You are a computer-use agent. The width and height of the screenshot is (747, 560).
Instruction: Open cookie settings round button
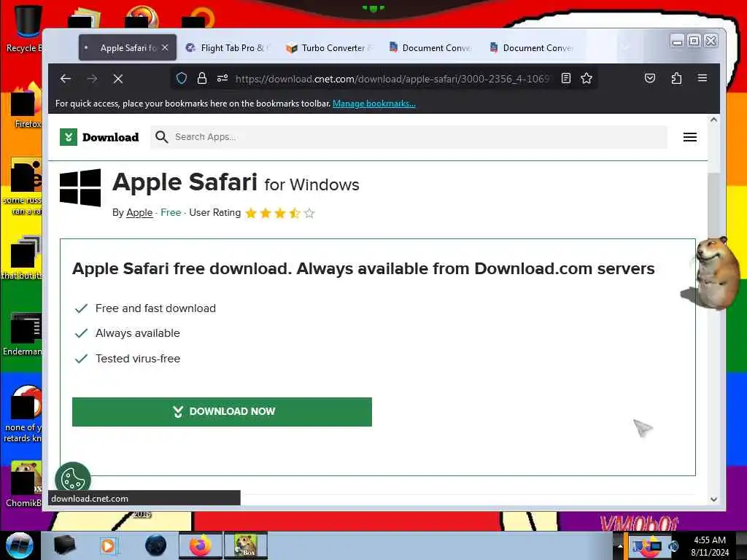click(73, 478)
